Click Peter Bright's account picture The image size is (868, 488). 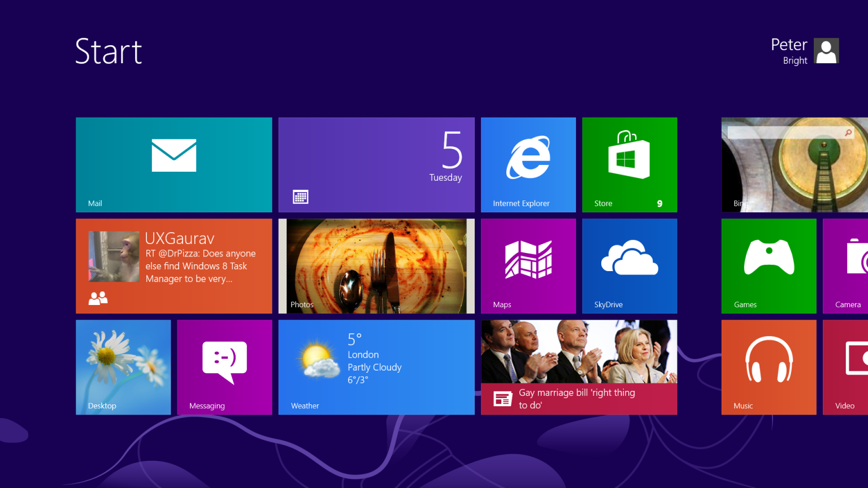pyautogui.click(x=826, y=50)
